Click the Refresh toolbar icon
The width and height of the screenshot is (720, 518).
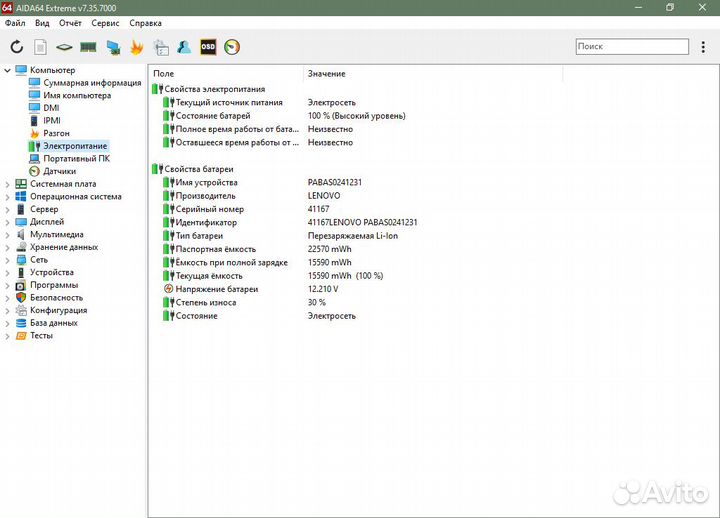tap(17, 47)
